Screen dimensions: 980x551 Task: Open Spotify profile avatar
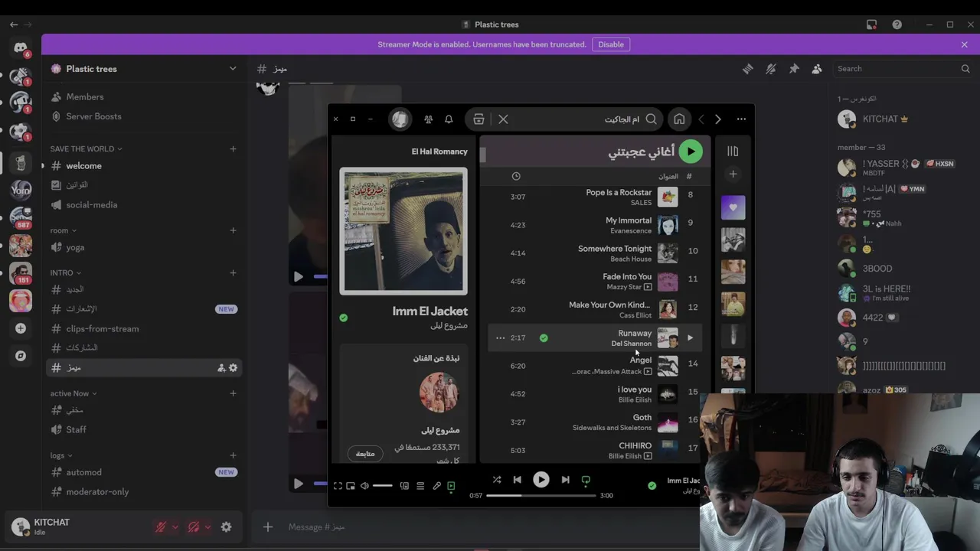(400, 119)
